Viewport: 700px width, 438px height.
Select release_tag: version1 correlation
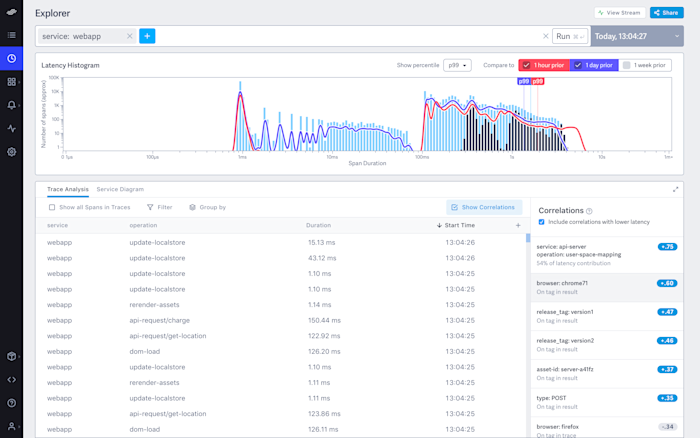click(607, 316)
